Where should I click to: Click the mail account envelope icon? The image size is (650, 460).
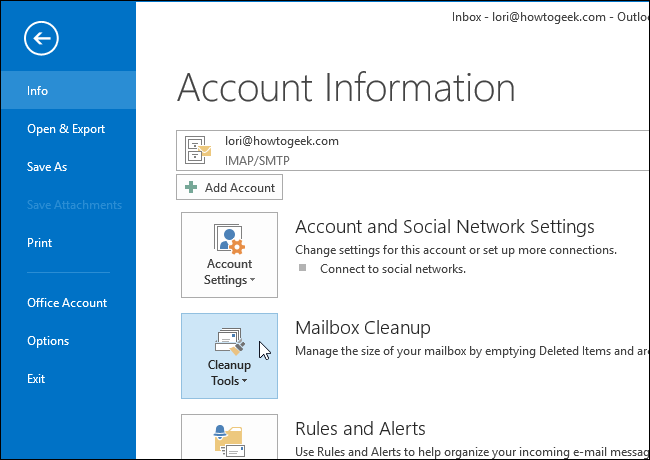click(199, 151)
